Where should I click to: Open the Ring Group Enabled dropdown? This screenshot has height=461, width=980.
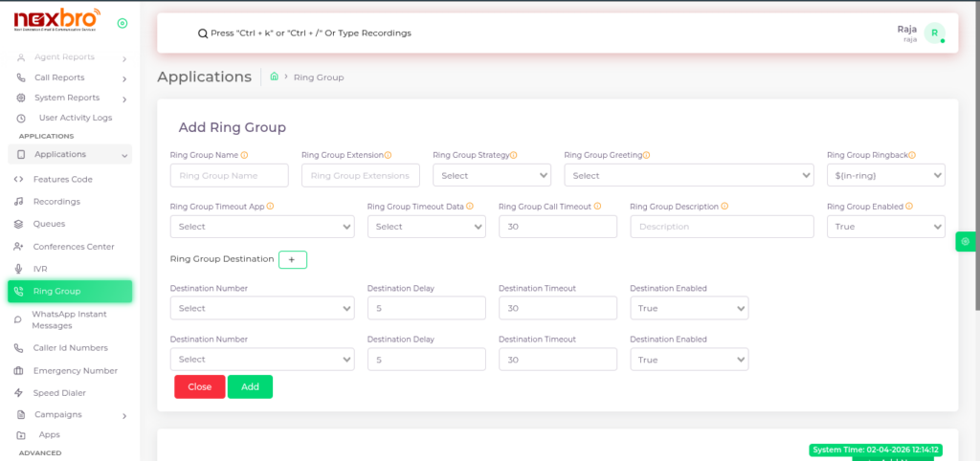click(x=885, y=227)
